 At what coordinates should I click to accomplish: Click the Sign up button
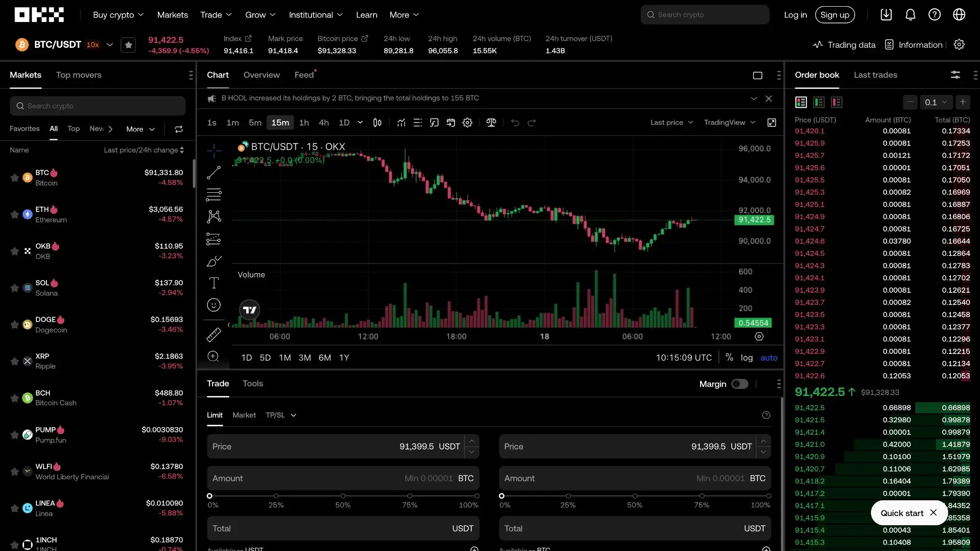tap(834, 14)
